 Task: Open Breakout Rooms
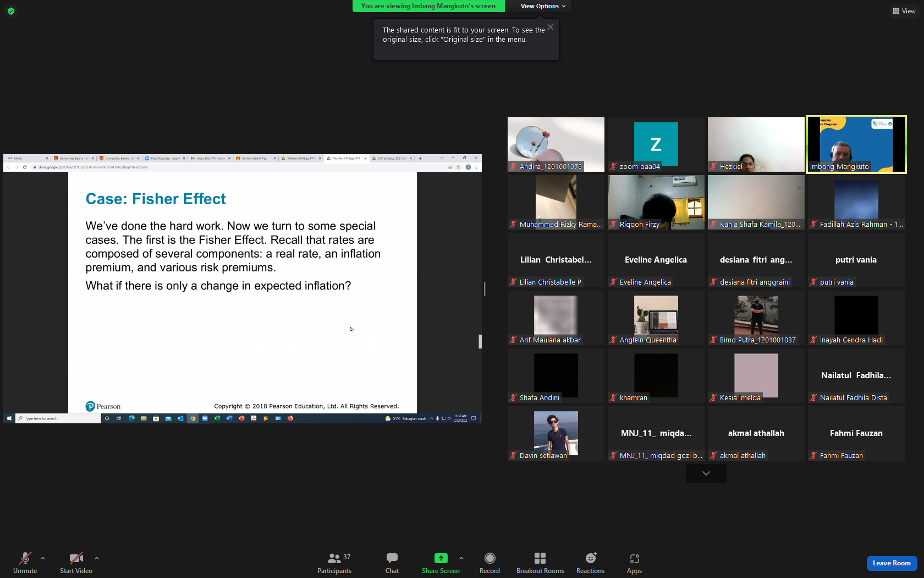tap(540, 563)
